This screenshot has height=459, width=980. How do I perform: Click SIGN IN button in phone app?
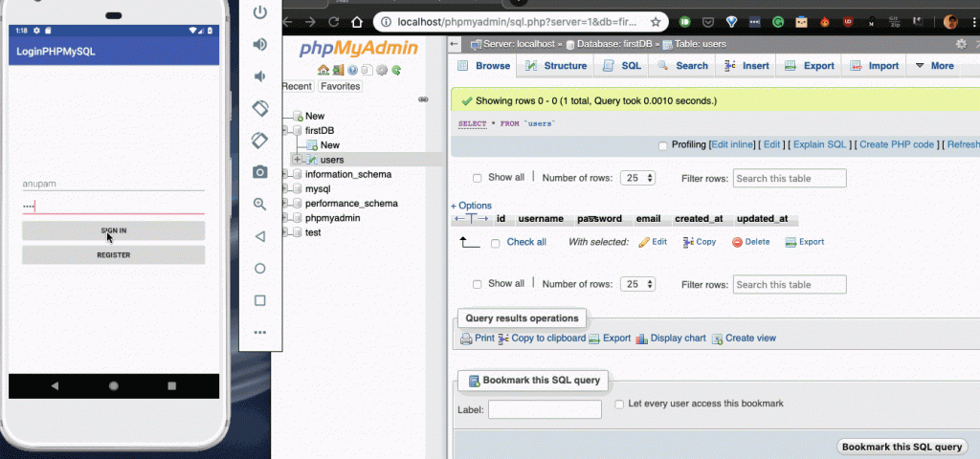pos(114,230)
